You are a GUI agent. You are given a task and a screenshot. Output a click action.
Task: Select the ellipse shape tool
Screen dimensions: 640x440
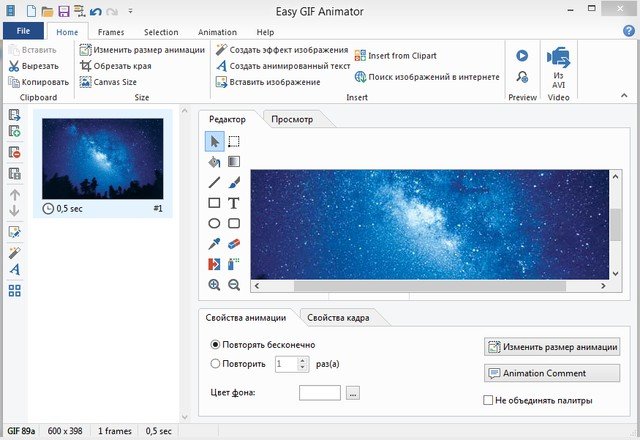[214, 224]
